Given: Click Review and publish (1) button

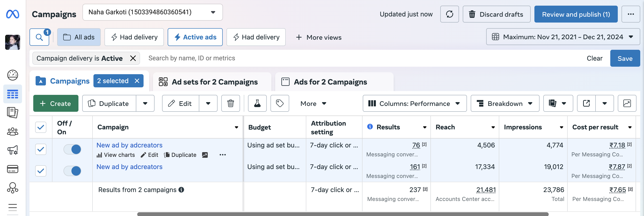Looking at the screenshot, I should tap(575, 14).
